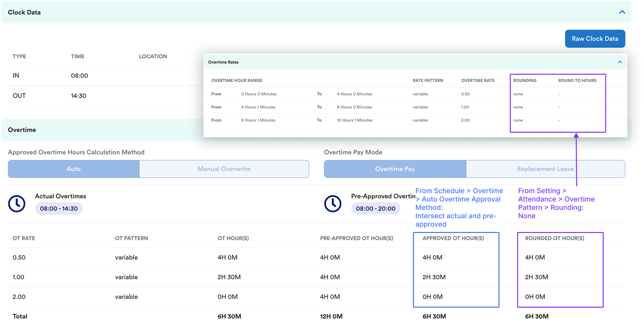Select Overtime Pay mode

click(395, 169)
